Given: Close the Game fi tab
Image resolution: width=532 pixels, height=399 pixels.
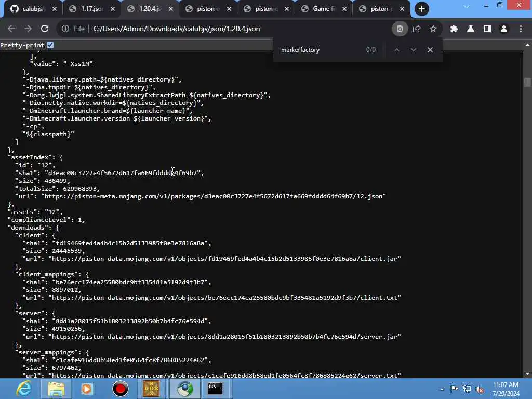Looking at the screenshot, I should tap(344, 9).
